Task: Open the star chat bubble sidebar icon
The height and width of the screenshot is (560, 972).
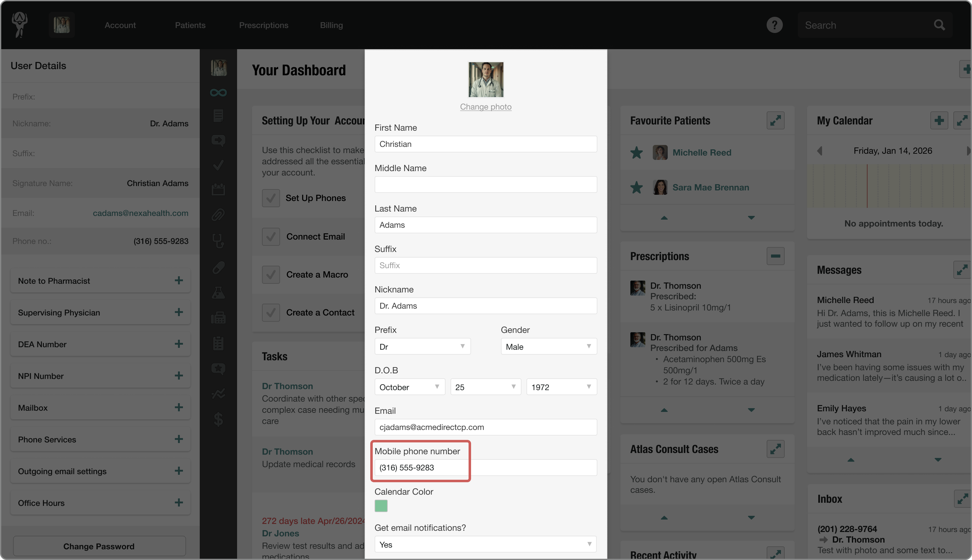Action: click(218, 369)
